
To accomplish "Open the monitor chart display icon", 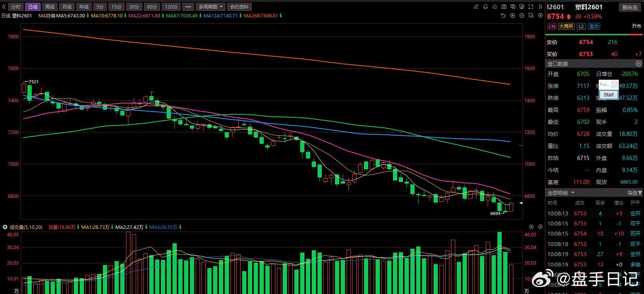I will click(522, 7).
